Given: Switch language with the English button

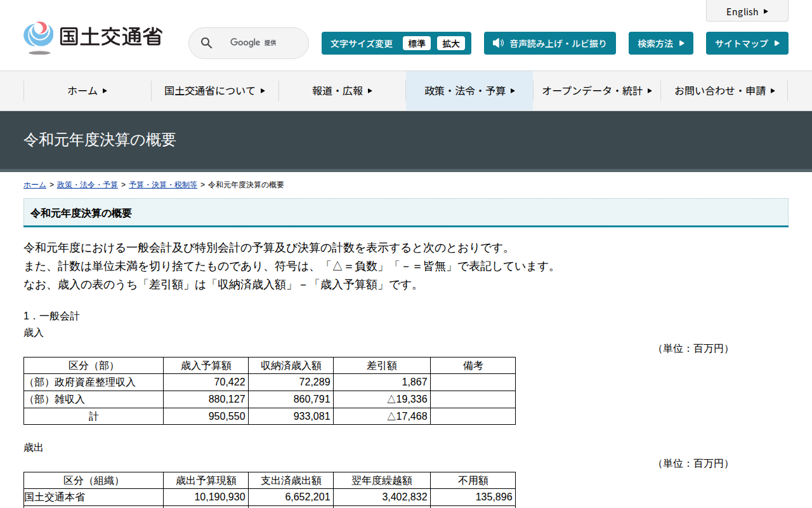Looking at the screenshot, I should 747,11.
